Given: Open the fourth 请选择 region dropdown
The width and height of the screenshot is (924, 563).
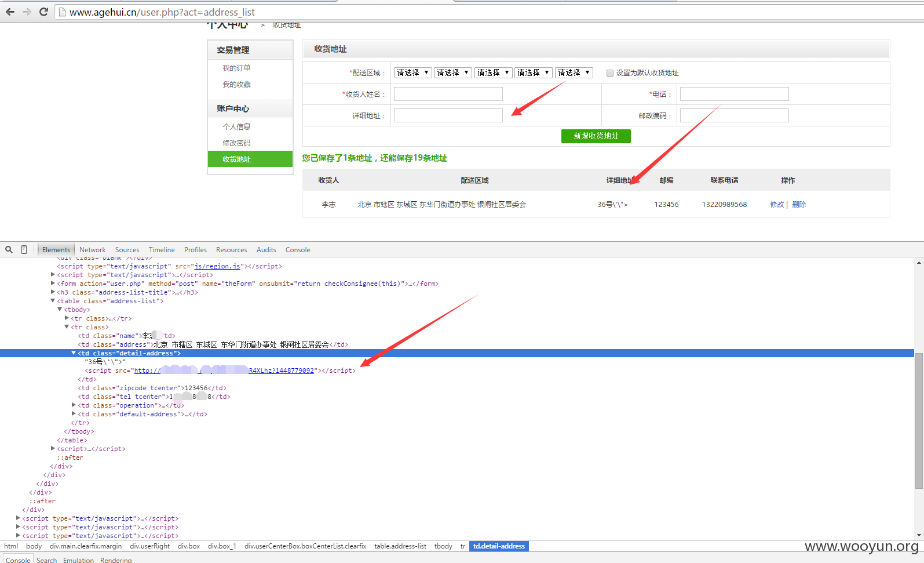Looking at the screenshot, I should (x=534, y=72).
